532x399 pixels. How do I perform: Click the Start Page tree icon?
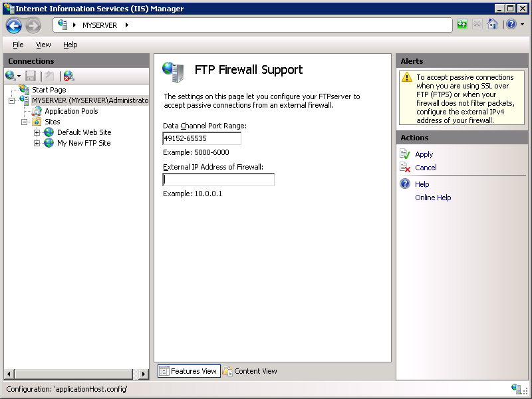pos(24,90)
